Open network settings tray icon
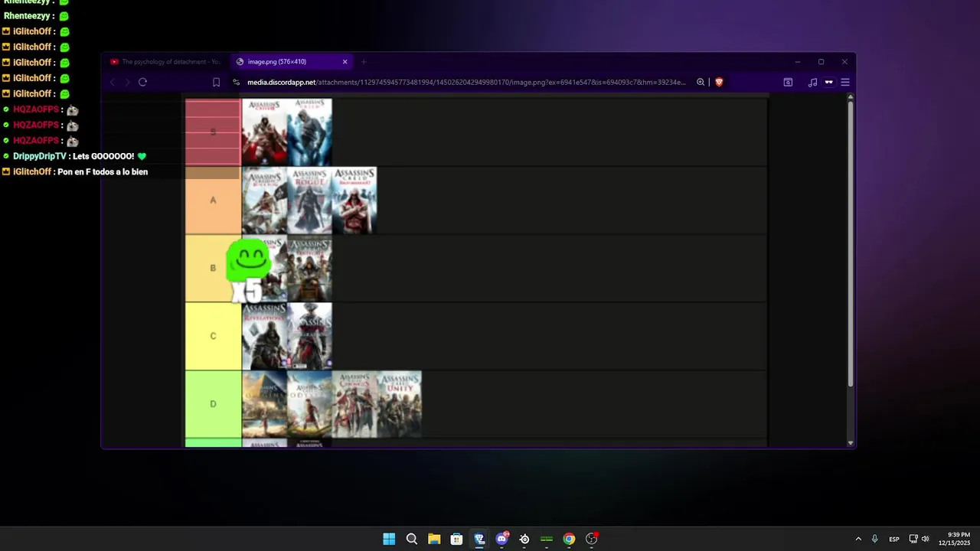 coord(913,539)
